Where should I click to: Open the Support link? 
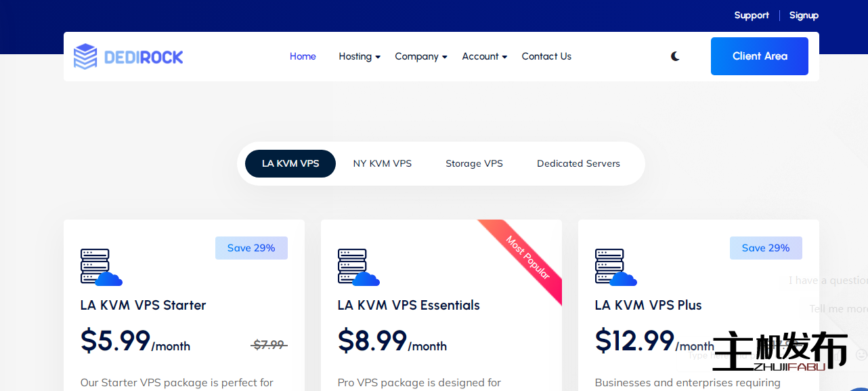pyautogui.click(x=752, y=15)
